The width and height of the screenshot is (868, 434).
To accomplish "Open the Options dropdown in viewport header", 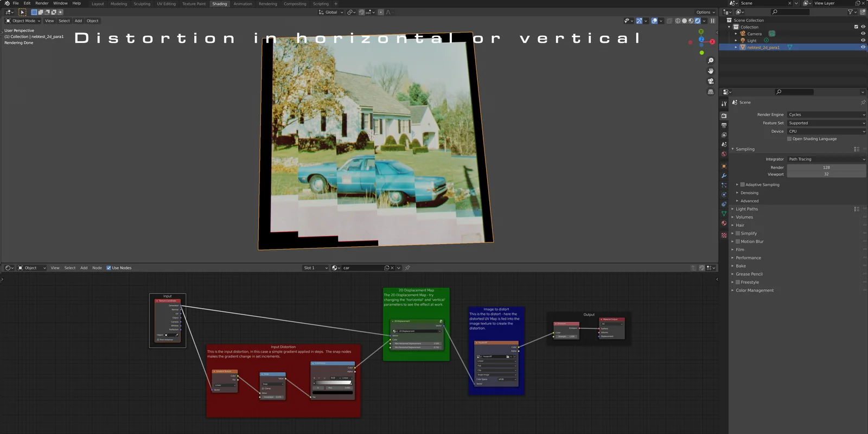I will point(705,12).
